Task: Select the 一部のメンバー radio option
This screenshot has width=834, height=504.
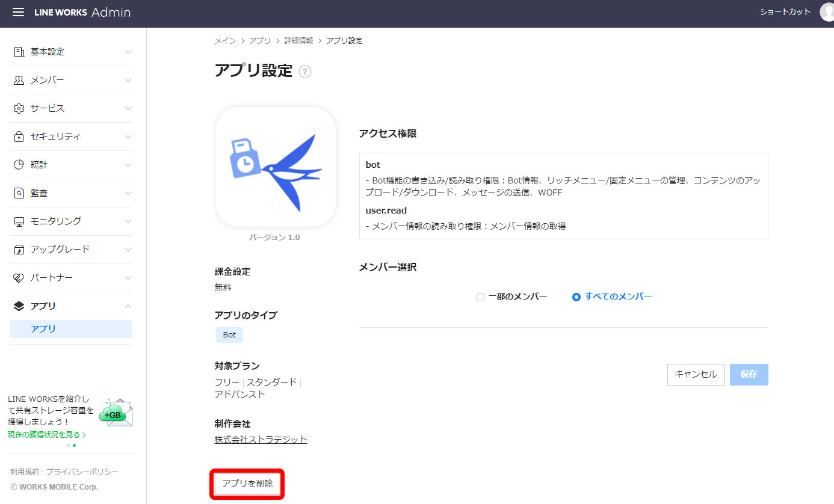Action: pos(480,297)
